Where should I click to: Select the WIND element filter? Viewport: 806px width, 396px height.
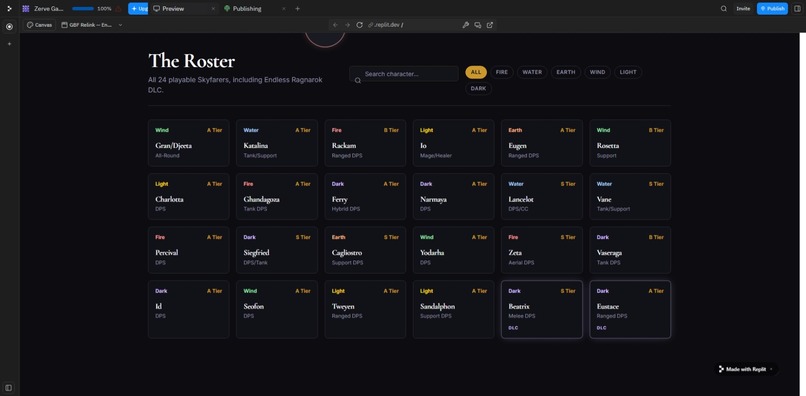[597, 72]
